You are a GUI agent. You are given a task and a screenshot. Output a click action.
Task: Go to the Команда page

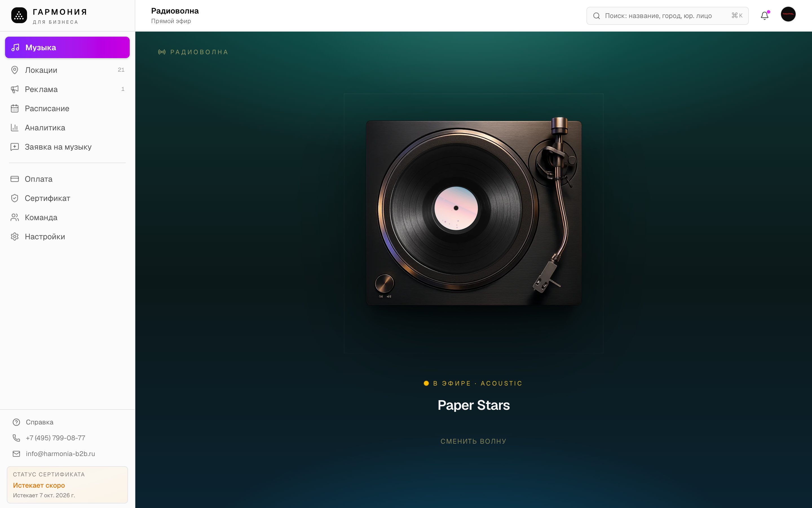click(67, 217)
